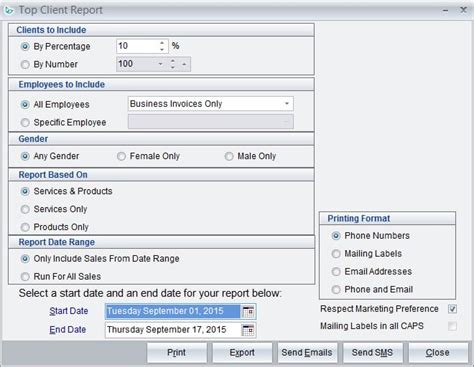
Task: Click the Gender section heading
Action: point(33,139)
